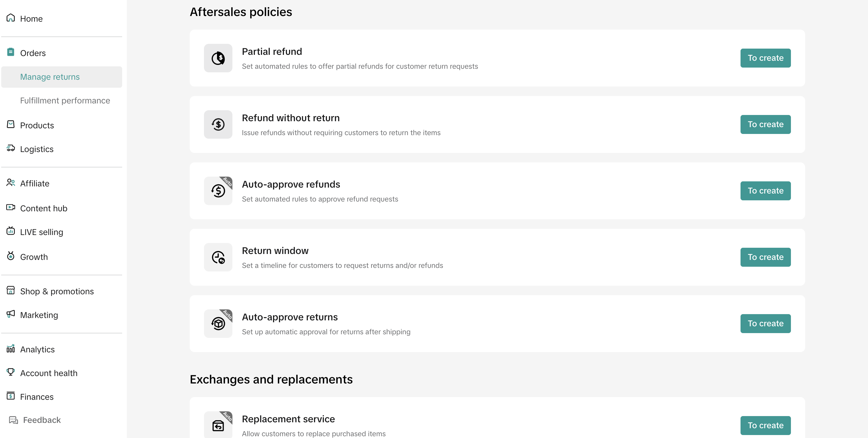Click the Auto-approve refunds icon
868x438 pixels.
218,191
